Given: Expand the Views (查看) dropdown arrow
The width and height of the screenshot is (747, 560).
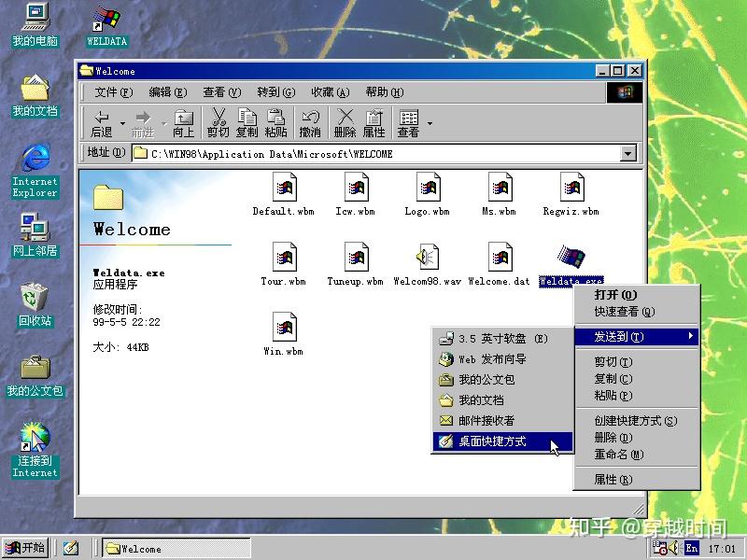Looking at the screenshot, I should pos(430,123).
